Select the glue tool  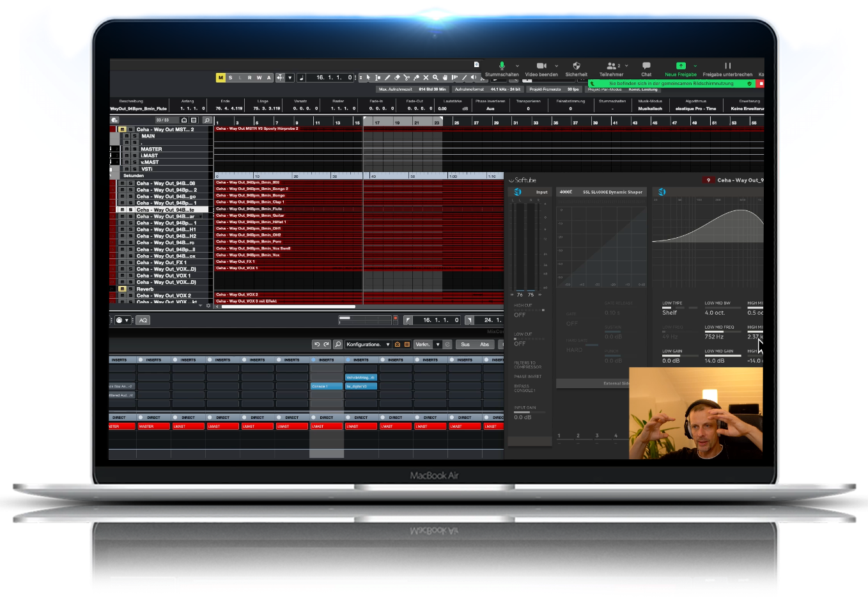coord(416,78)
